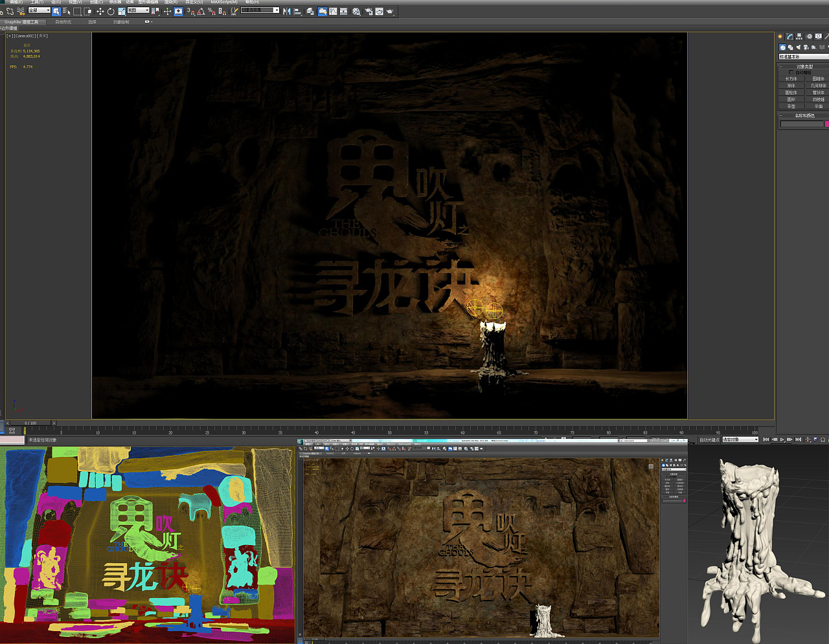The image size is (829, 644).
Task: Toggle the 自动栅格 checkbox
Action: click(x=791, y=72)
